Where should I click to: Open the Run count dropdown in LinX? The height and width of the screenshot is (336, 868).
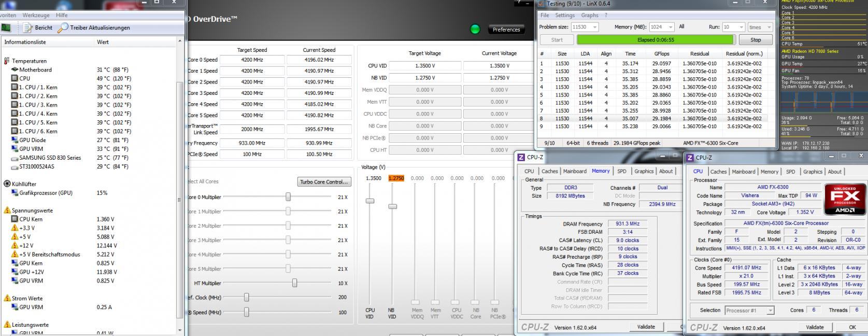coord(741,27)
